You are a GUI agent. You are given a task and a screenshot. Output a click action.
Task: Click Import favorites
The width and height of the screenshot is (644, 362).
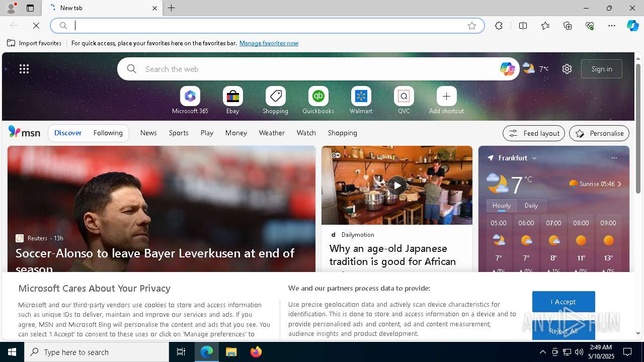coord(34,43)
